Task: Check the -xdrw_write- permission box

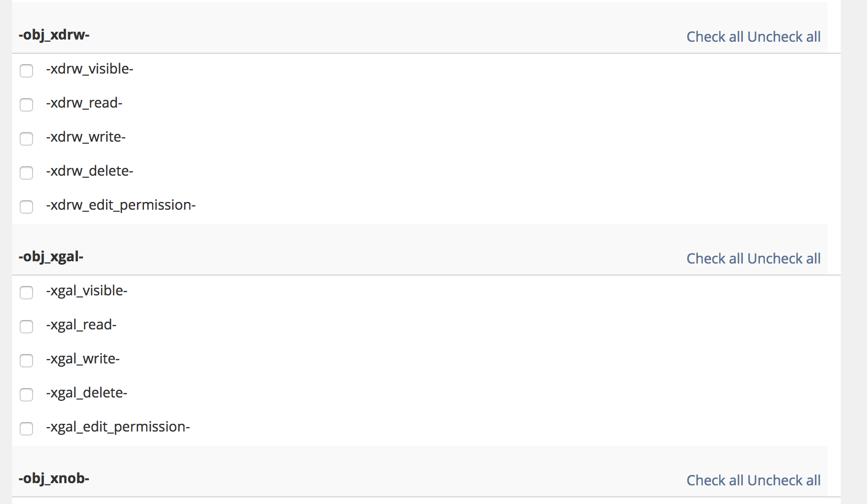Action: click(x=26, y=139)
